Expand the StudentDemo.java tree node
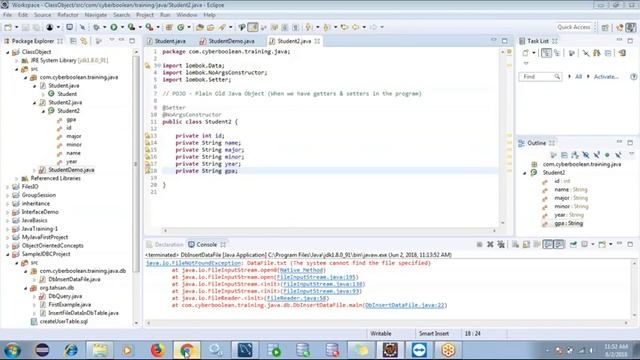The width and height of the screenshot is (640, 360). (x=34, y=170)
